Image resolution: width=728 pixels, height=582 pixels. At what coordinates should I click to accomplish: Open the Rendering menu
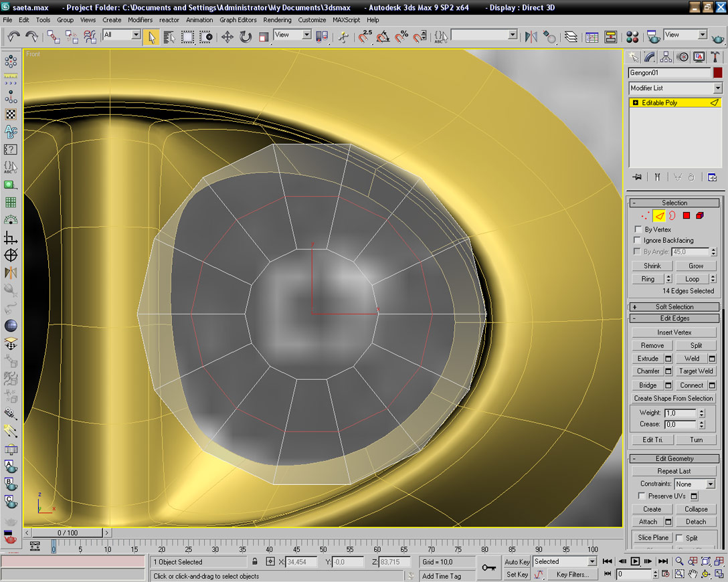point(277,20)
